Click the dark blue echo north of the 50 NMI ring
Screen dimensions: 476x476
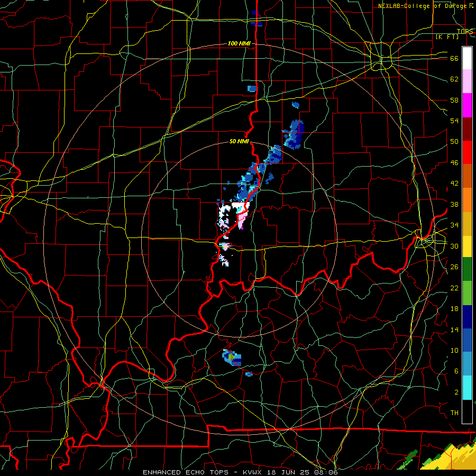[x=294, y=134]
